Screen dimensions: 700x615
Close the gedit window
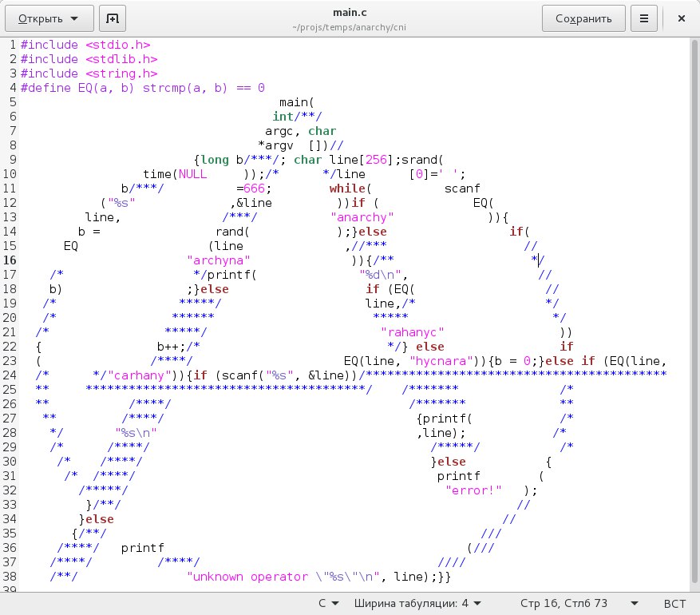click(x=681, y=18)
